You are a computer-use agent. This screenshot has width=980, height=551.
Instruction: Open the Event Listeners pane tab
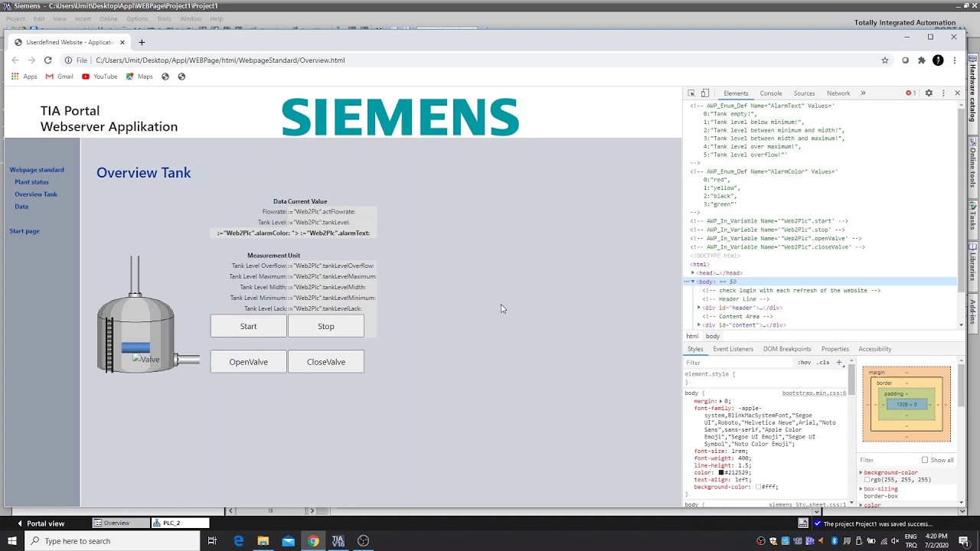coord(733,349)
